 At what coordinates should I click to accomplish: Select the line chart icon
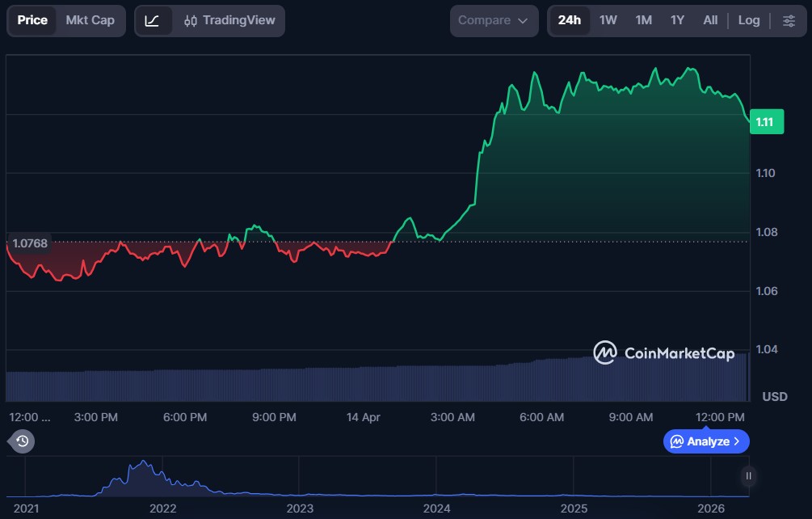coord(153,20)
